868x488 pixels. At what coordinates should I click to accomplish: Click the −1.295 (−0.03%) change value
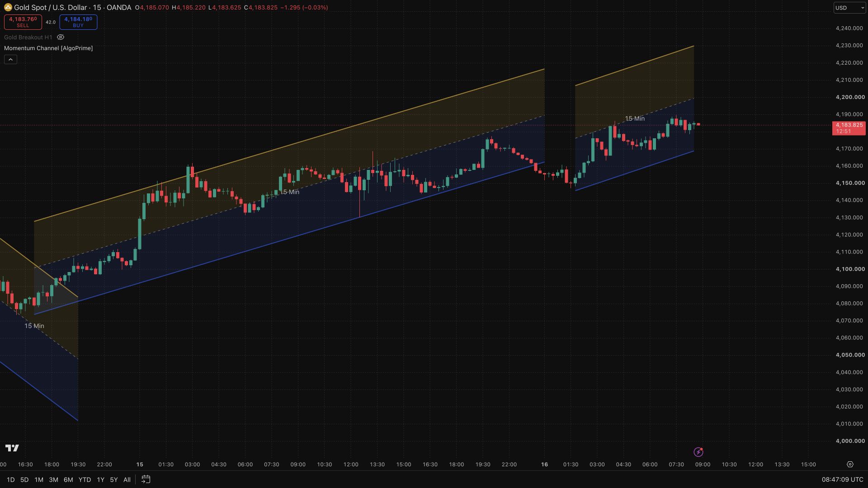click(304, 8)
